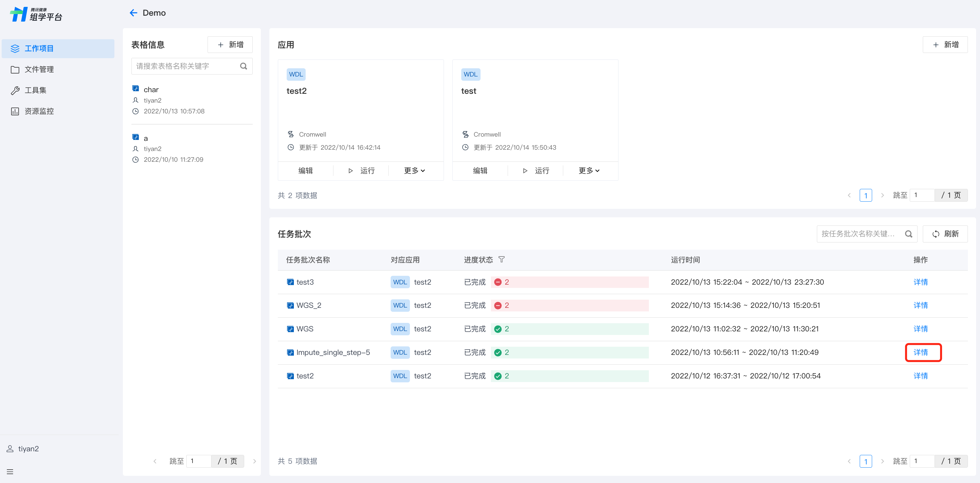Click the back arrow next to Demo

(133, 13)
